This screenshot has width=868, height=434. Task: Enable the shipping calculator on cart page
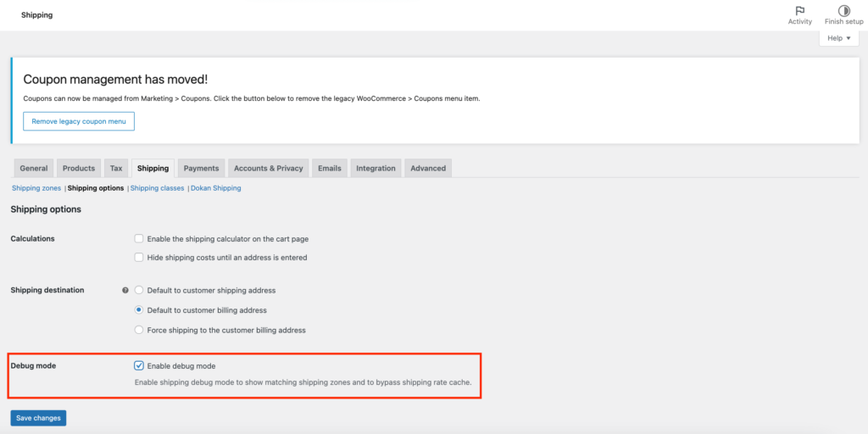139,239
